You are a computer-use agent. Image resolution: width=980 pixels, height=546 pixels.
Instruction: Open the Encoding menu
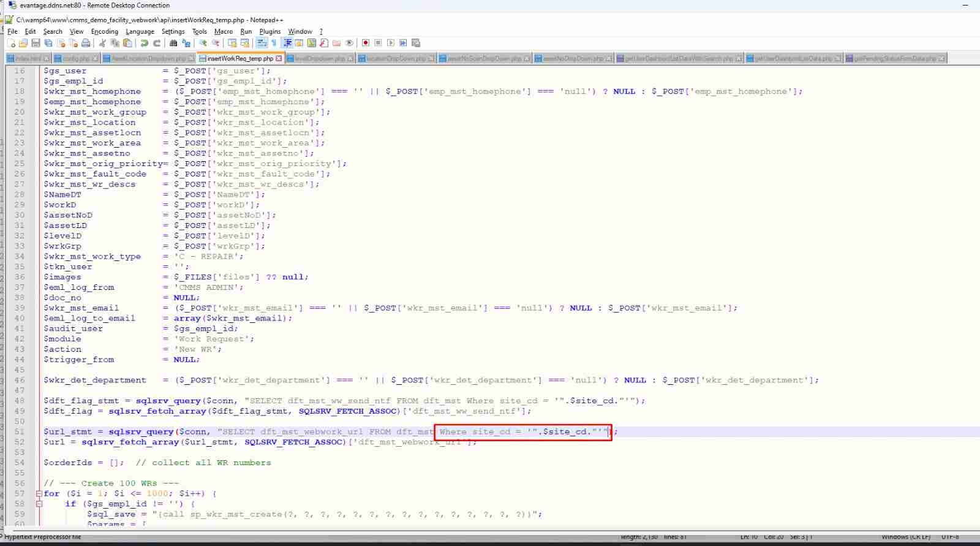104,31
